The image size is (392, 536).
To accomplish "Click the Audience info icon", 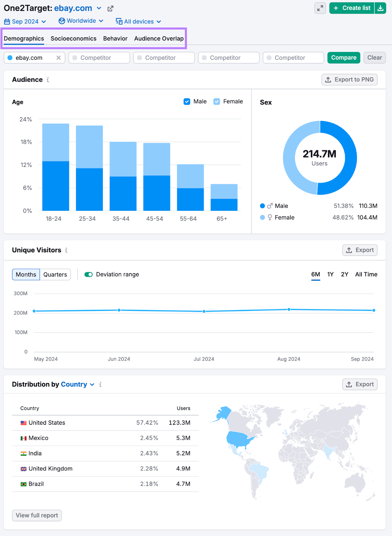I will (x=48, y=80).
